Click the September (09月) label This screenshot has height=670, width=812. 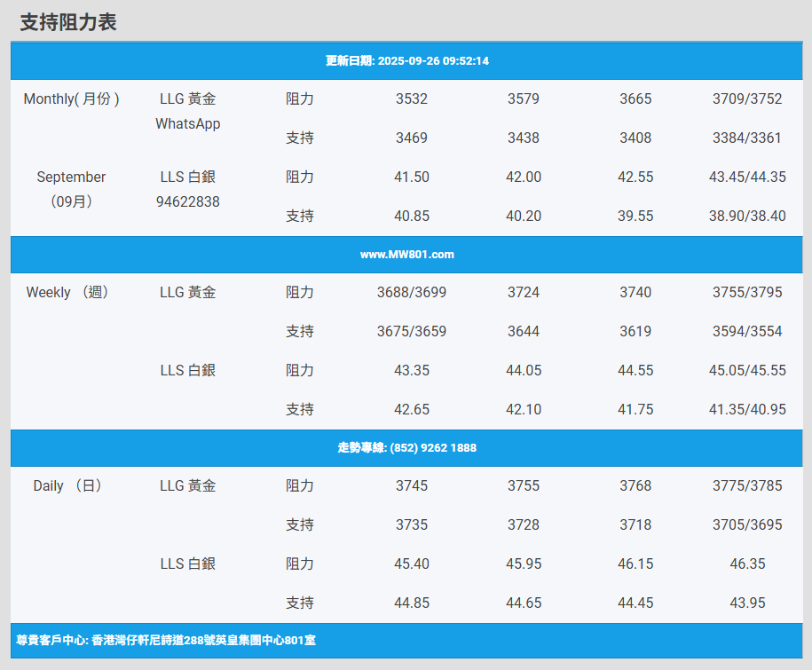coord(71,189)
